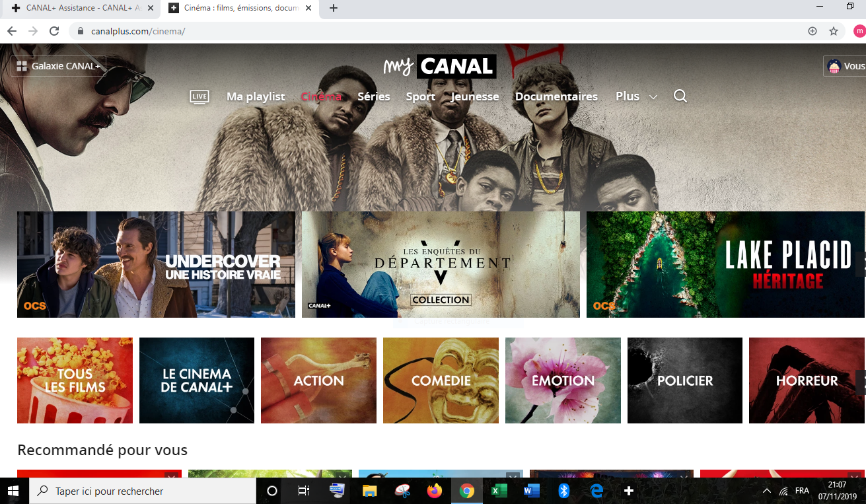Open the myCANAL search magnifier

[x=680, y=96]
